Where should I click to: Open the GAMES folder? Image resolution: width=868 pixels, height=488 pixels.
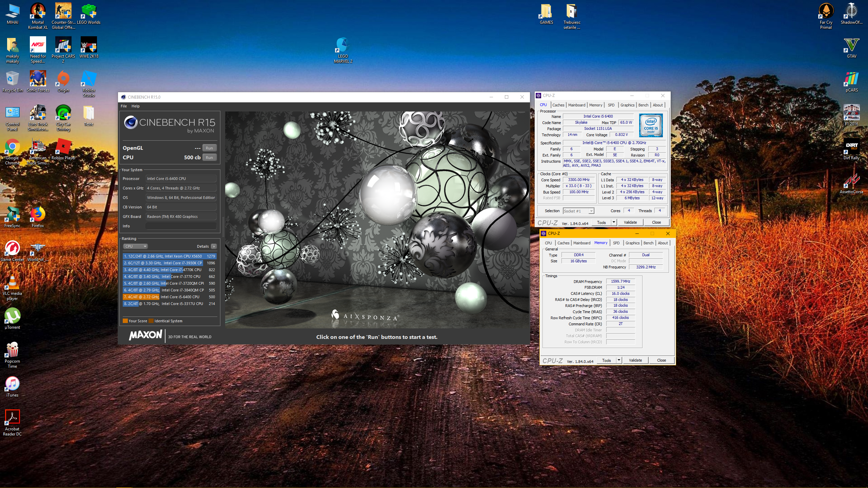[x=546, y=14]
